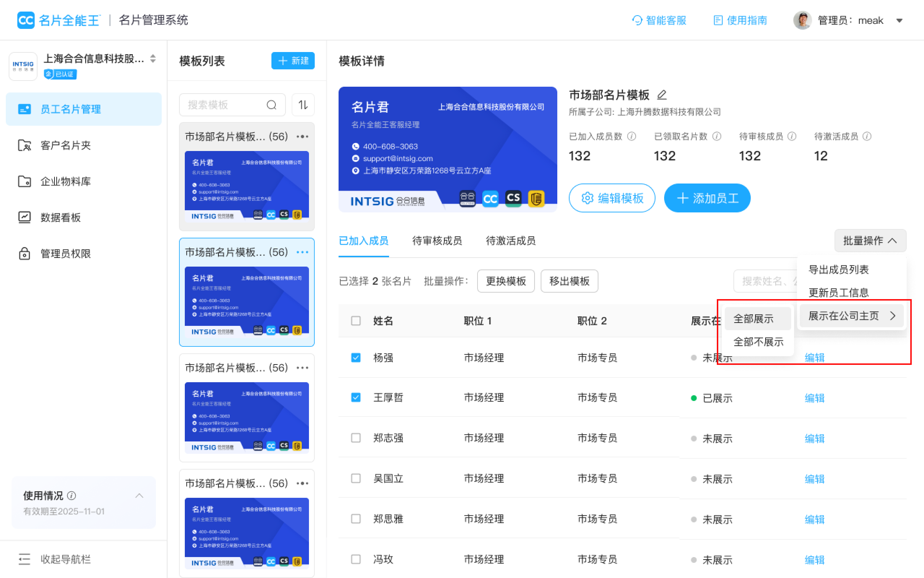Click the INTSIG company logo in sidebar
924x578 pixels.
point(23,66)
